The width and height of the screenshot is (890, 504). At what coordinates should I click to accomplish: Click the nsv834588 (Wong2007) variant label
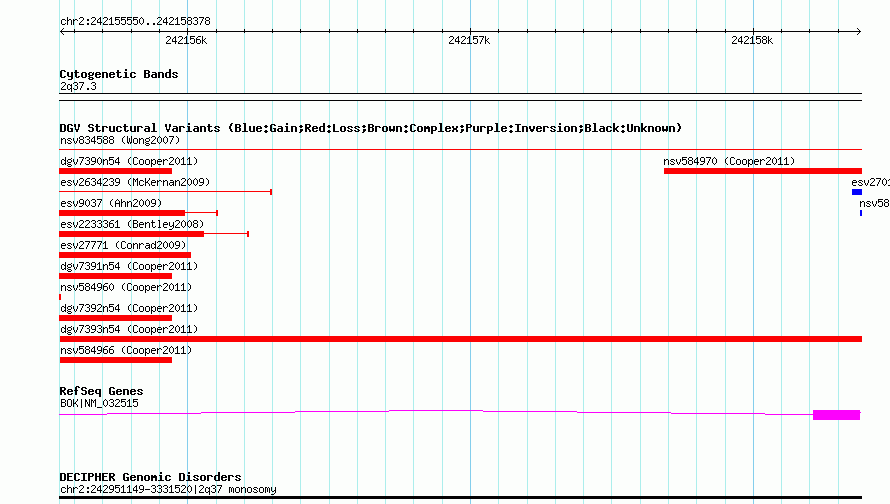(x=120, y=140)
